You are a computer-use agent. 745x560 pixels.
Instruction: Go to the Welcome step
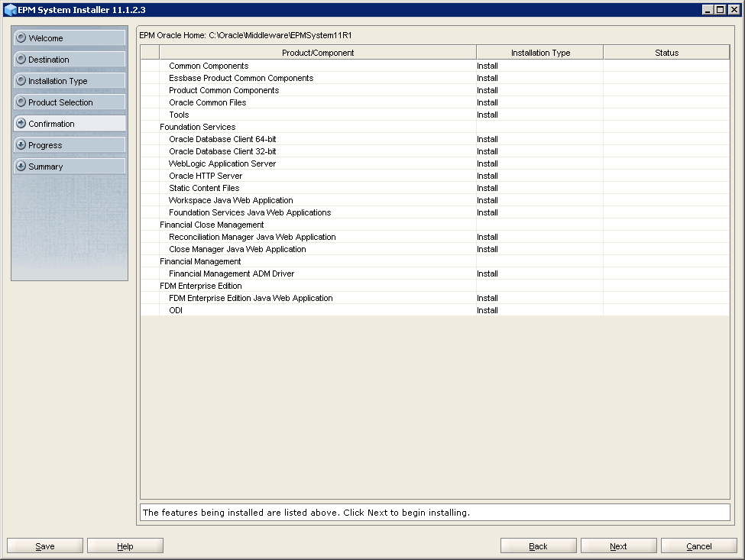[70, 38]
